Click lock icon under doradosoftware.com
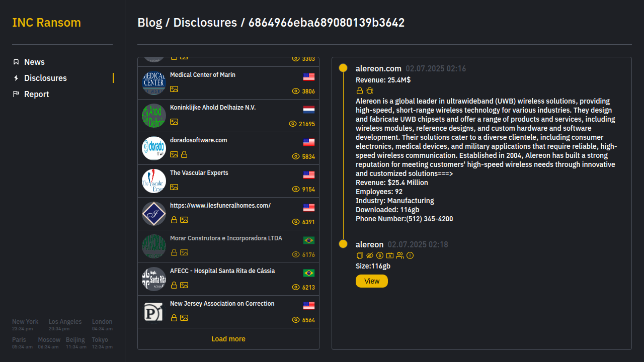 (184, 154)
